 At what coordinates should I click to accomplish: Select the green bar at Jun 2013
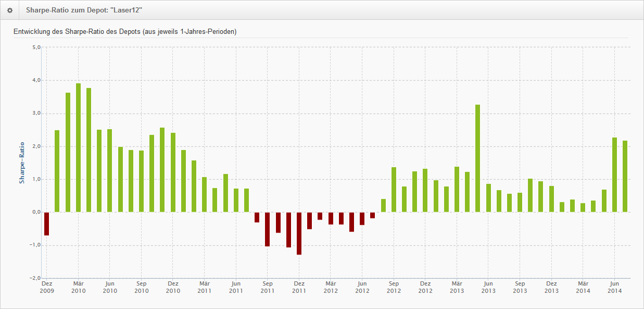(488, 198)
